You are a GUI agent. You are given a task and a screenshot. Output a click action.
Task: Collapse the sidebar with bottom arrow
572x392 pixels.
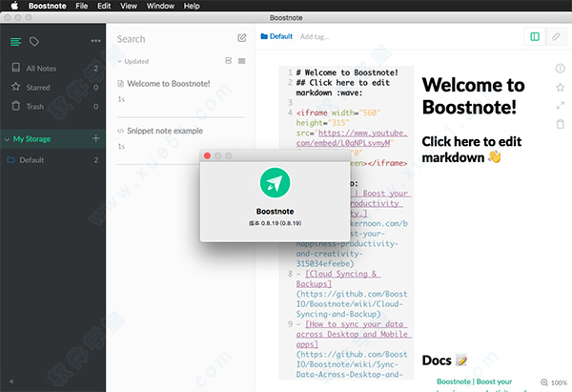11,382
